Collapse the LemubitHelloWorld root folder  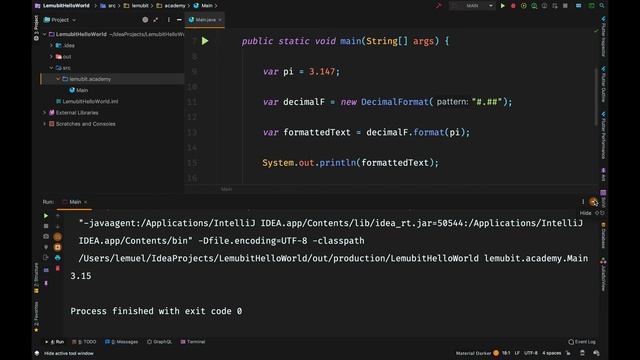point(44,34)
